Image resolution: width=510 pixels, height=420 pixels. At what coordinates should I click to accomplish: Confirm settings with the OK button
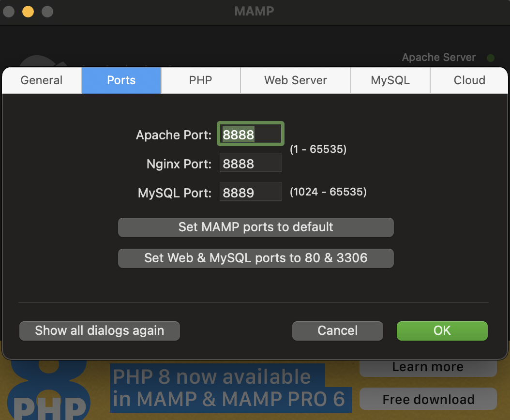coord(442,330)
